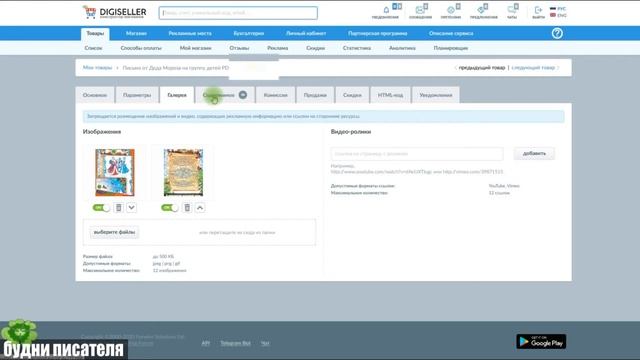Open the help question mark icon
Image resolution: width=640 pixels, height=360 pixels.
click(x=557, y=33)
